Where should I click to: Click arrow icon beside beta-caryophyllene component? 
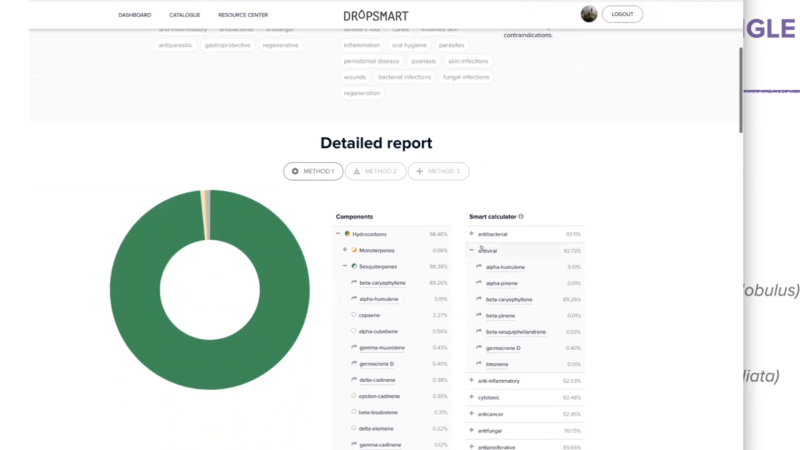[354, 283]
